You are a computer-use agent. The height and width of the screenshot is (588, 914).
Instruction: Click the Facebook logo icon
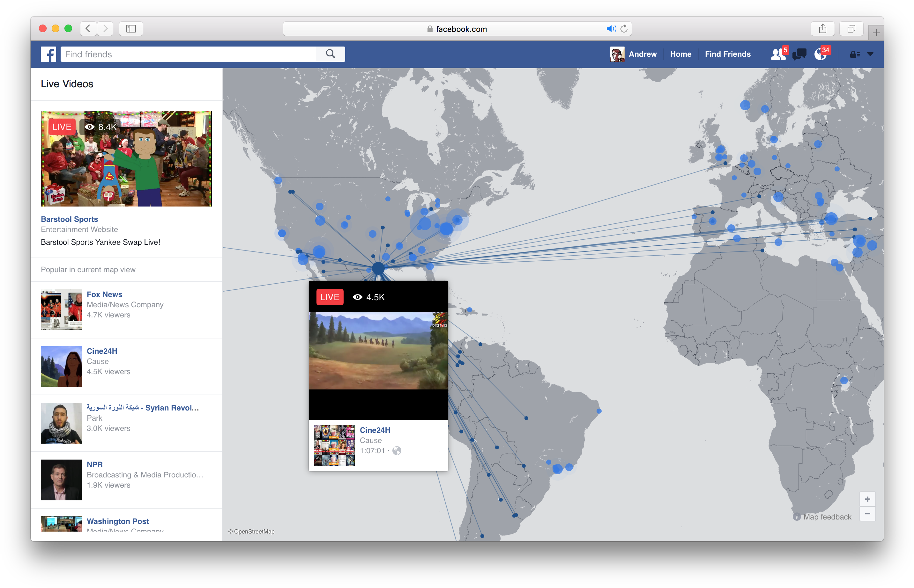48,54
